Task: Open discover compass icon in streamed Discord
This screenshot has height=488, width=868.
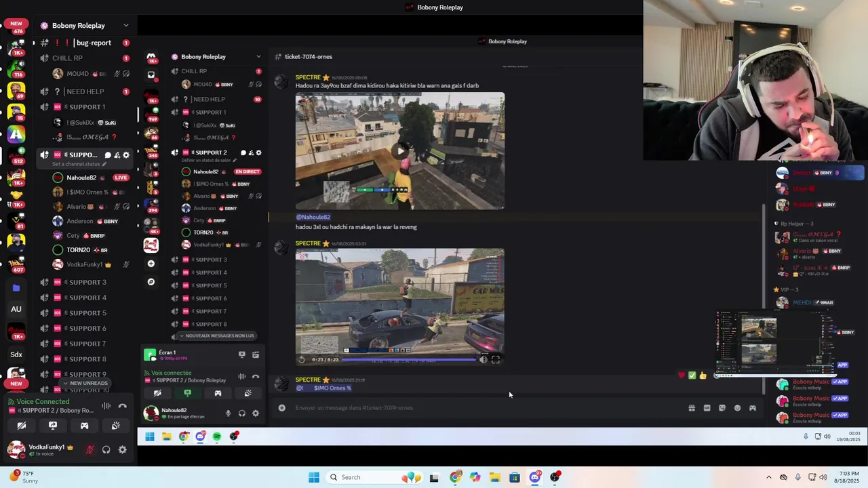Action: pyautogui.click(x=151, y=282)
